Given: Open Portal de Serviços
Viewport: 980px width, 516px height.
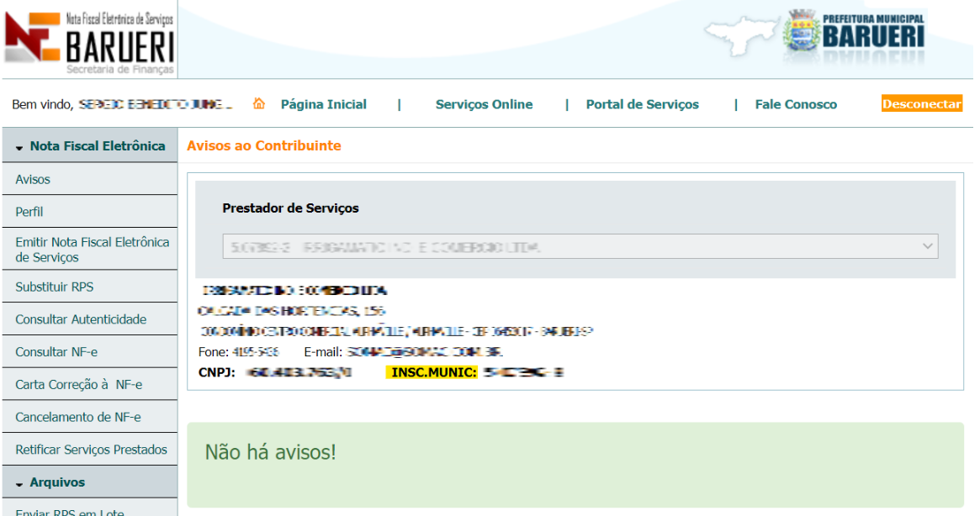Looking at the screenshot, I should 643,104.
